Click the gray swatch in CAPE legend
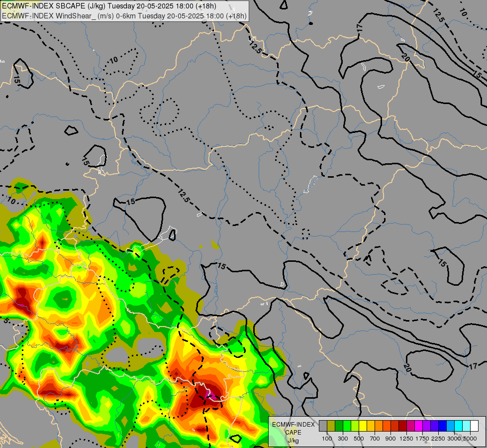Image resolution: width=487 pixels, height=448 pixels. (x=323, y=426)
